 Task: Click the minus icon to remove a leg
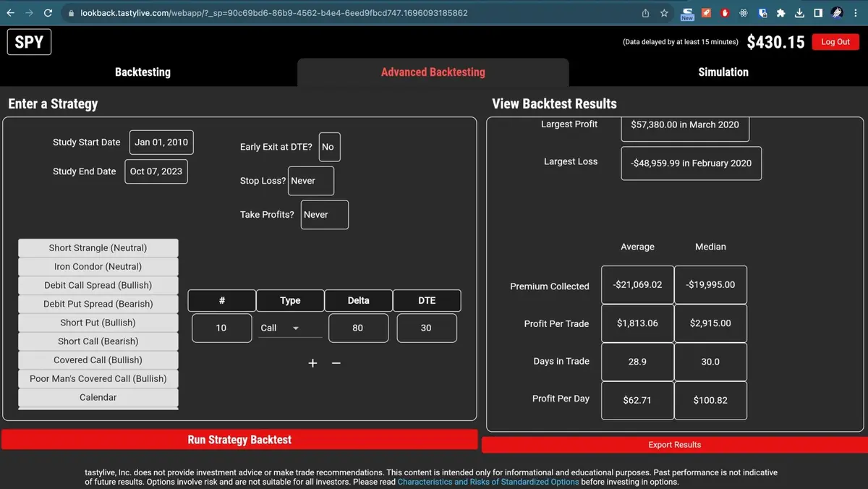pos(336,363)
